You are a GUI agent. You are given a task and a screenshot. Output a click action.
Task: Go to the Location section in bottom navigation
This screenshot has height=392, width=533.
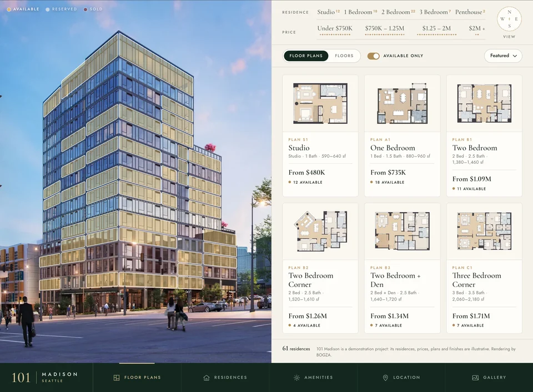pos(401,378)
